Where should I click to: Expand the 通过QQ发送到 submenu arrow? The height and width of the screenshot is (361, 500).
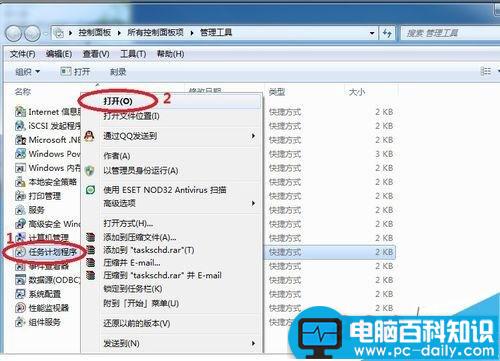253,136
